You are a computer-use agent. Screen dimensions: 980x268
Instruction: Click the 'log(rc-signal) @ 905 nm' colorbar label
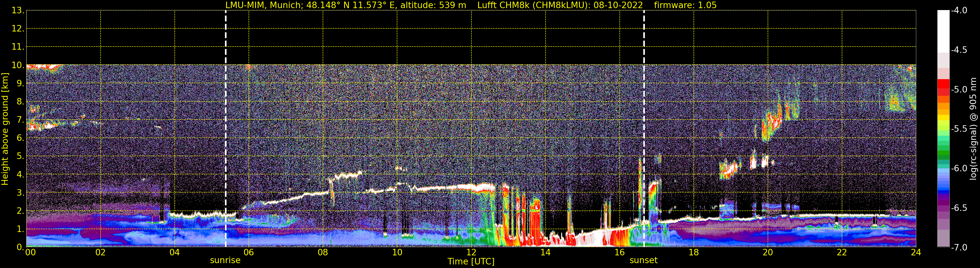(973, 129)
